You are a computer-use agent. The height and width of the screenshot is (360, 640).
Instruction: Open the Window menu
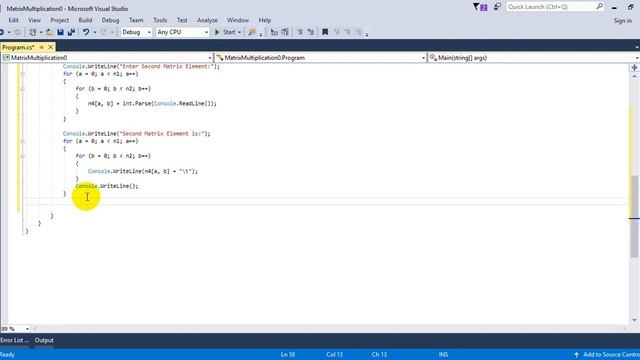tap(238, 20)
